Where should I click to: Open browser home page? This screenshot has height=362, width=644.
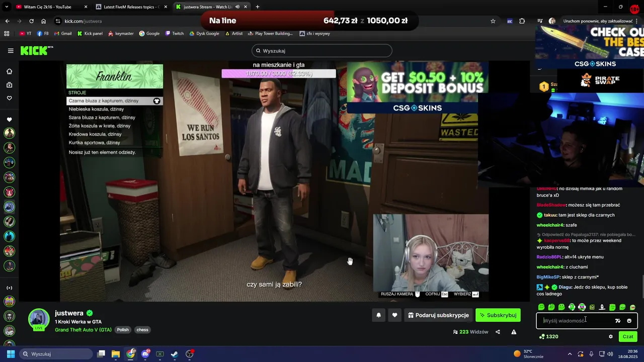click(x=44, y=21)
